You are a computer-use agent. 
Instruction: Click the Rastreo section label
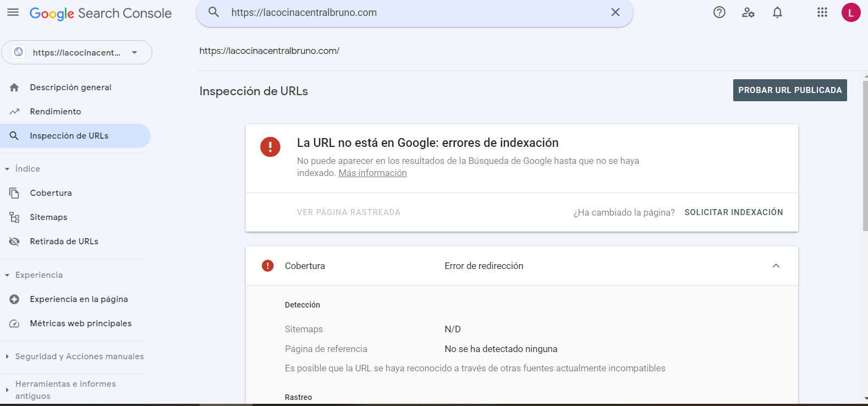coord(299,397)
